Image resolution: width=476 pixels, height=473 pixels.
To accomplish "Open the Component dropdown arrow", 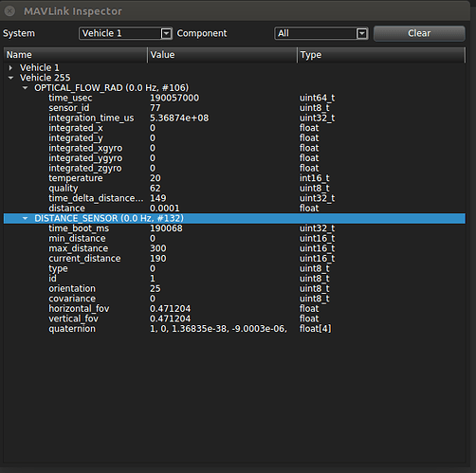I will (362, 33).
